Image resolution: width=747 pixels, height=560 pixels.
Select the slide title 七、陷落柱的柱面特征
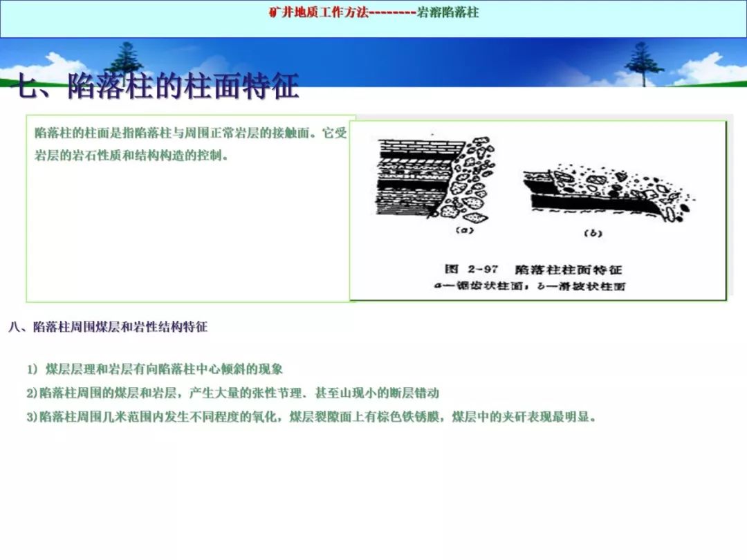[154, 86]
